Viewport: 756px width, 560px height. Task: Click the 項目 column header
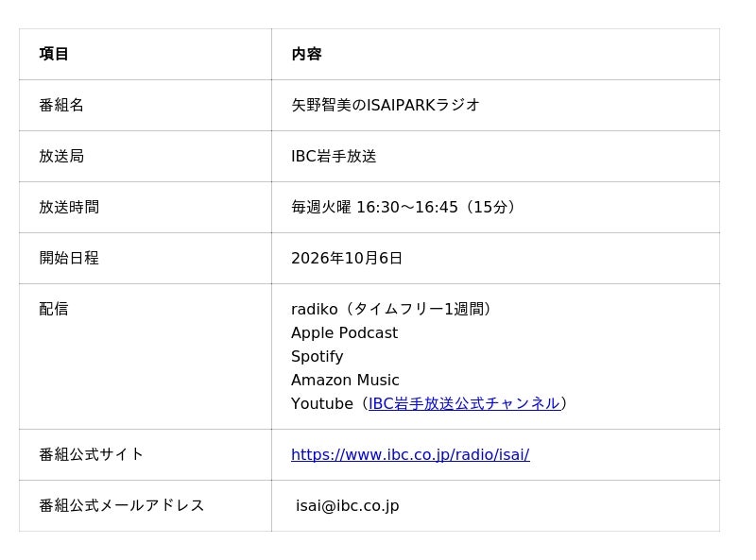tap(54, 54)
